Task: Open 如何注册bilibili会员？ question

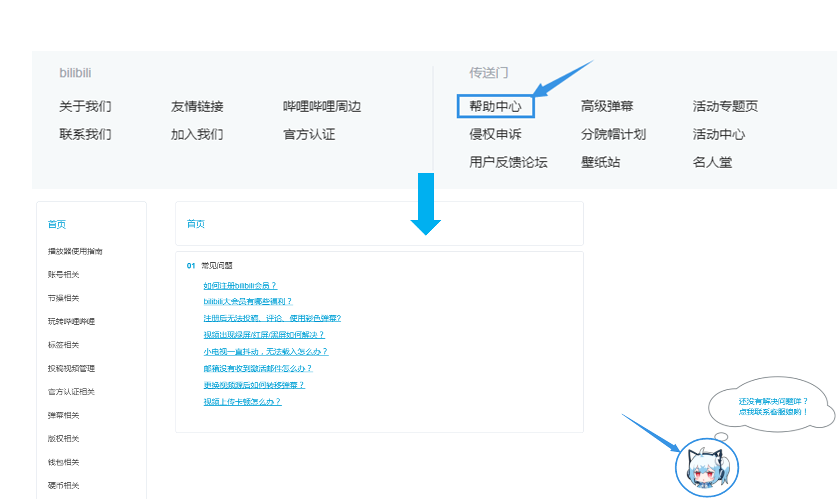Action: tap(240, 286)
